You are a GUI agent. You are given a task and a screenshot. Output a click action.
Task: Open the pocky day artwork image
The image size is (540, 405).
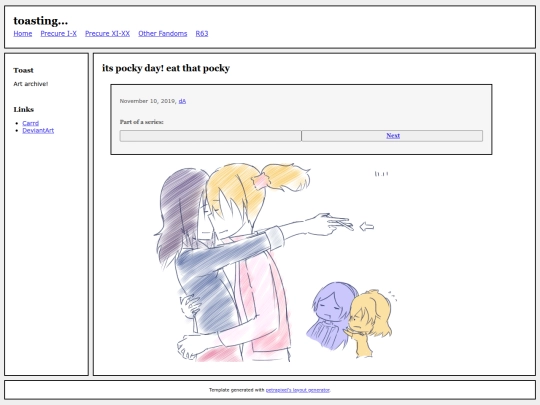pos(276,262)
